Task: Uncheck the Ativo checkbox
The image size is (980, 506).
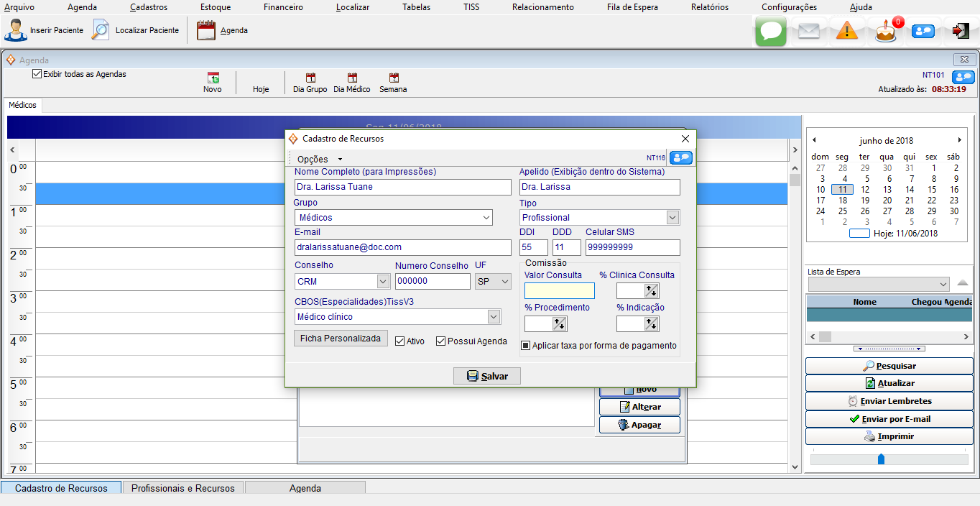Action: coord(400,341)
